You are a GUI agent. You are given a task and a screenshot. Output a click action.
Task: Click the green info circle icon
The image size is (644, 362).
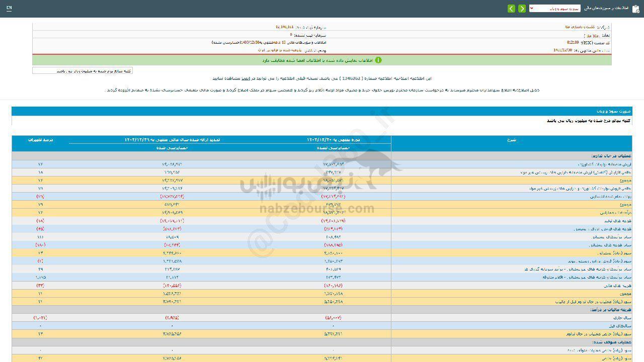point(378,60)
